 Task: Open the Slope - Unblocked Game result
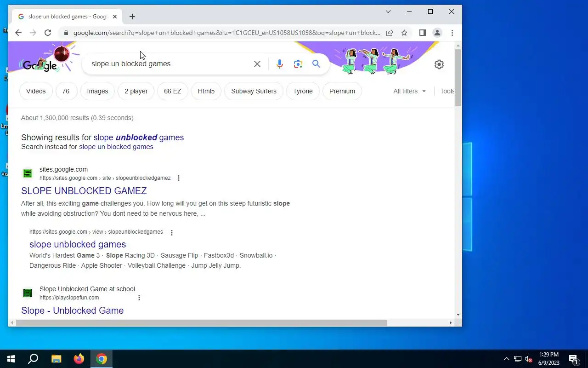(72, 310)
